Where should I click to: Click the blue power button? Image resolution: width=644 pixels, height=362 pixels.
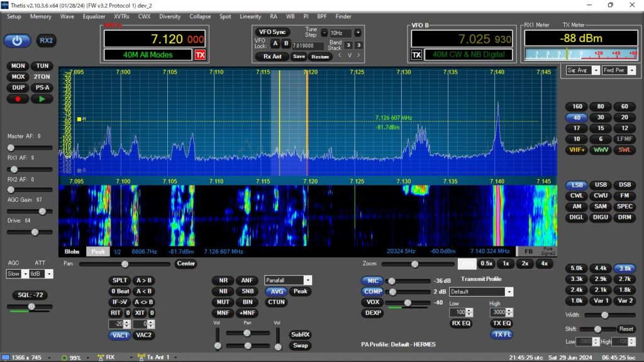[17, 41]
